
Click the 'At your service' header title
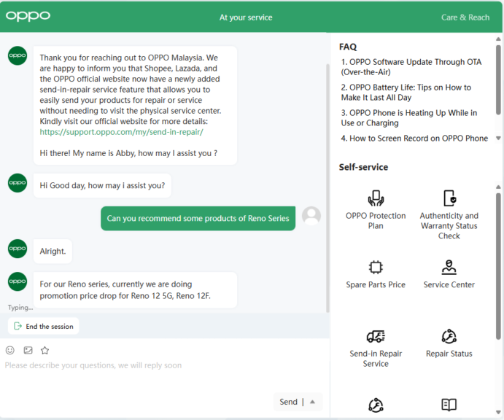[x=246, y=17]
